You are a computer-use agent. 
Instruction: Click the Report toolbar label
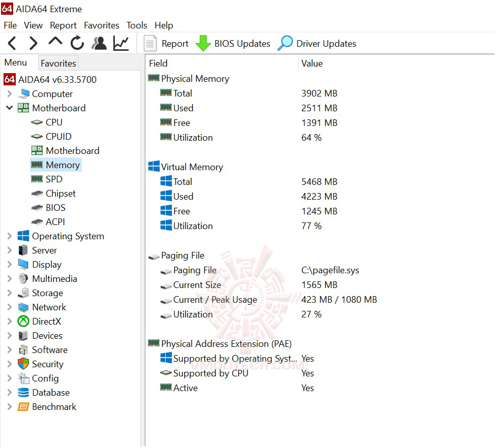[175, 44]
